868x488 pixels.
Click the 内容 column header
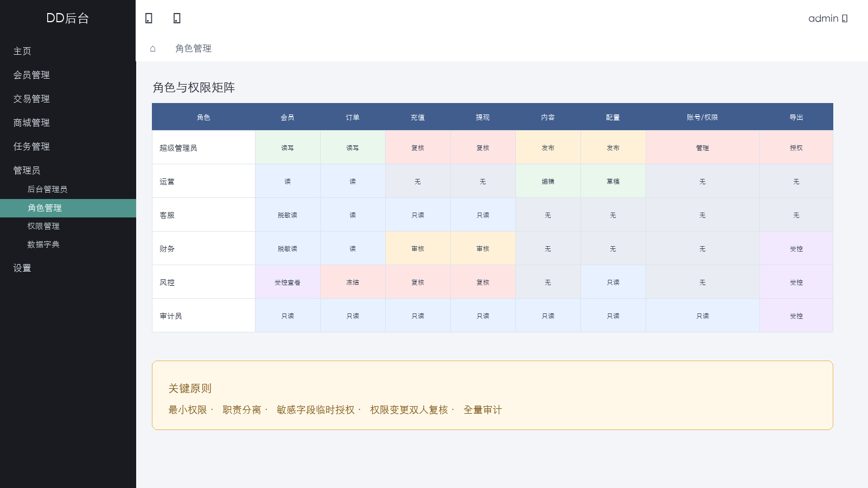[548, 117]
